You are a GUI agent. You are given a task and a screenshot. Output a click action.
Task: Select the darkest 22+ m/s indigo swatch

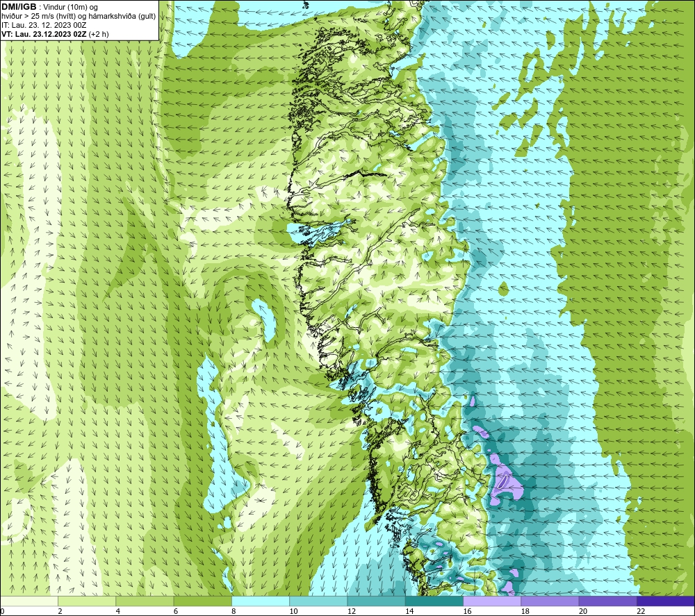pos(666,601)
